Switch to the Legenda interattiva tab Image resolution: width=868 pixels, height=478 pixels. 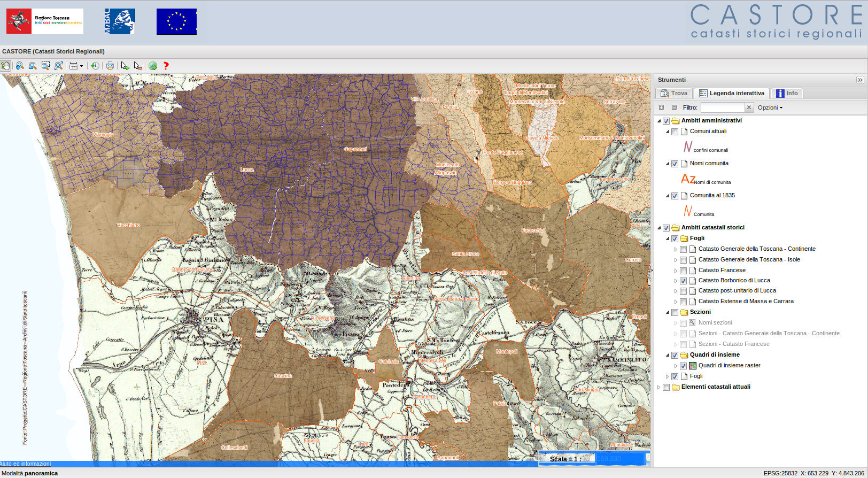[732, 93]
